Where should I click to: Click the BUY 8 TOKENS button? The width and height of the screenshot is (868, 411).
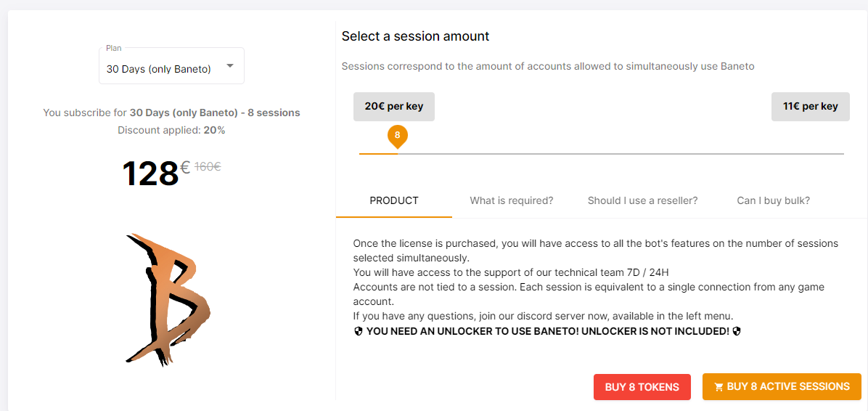click(x=642, y=387)
